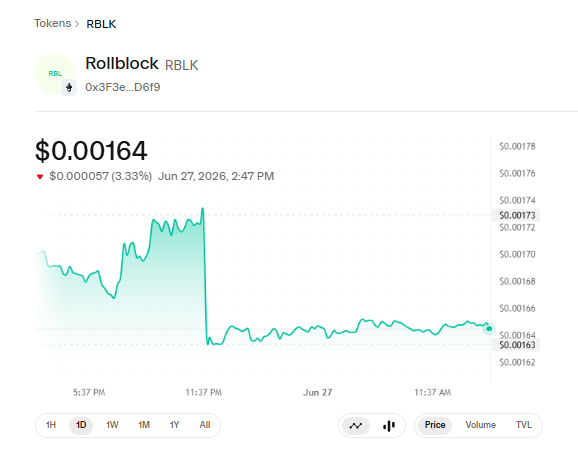Switch chart to Volume
This screenshot has width=578, height=466.
[x=480, y=425]
